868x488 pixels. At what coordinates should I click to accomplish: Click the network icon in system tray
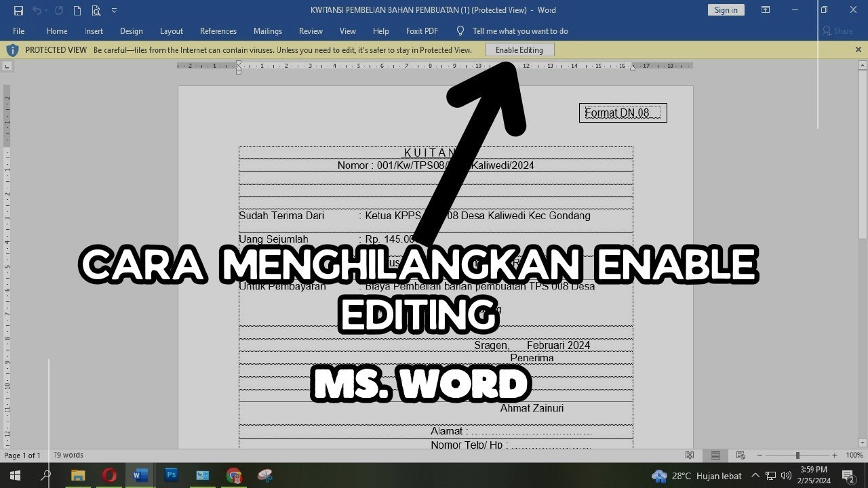[x=770, y=476]
